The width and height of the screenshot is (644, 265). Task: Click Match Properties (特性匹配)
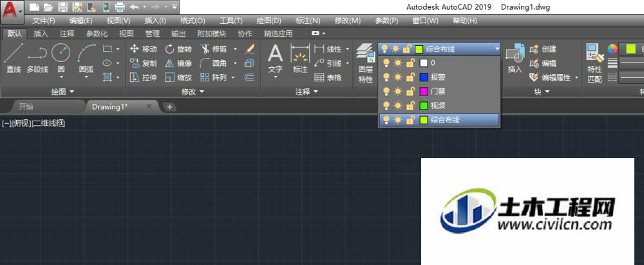coord(594,63)
